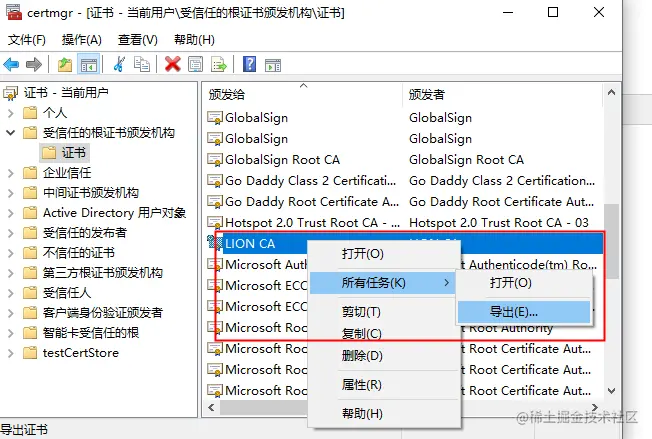Click the root 证书 - 当前用户 tree icon
Screen dimensions: 652x439
pos(11,93)
